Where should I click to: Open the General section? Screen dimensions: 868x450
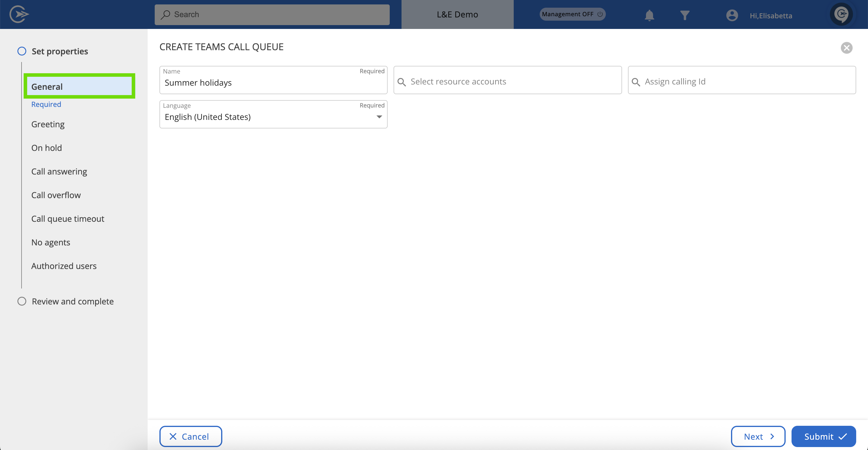tap(79, 87)
